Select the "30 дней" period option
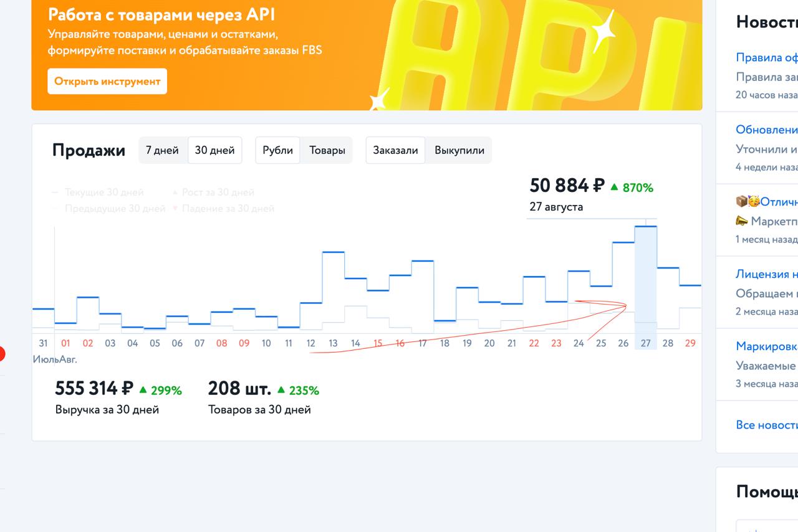The width and height of the screenshot is (798, 532). pos(214,150)
